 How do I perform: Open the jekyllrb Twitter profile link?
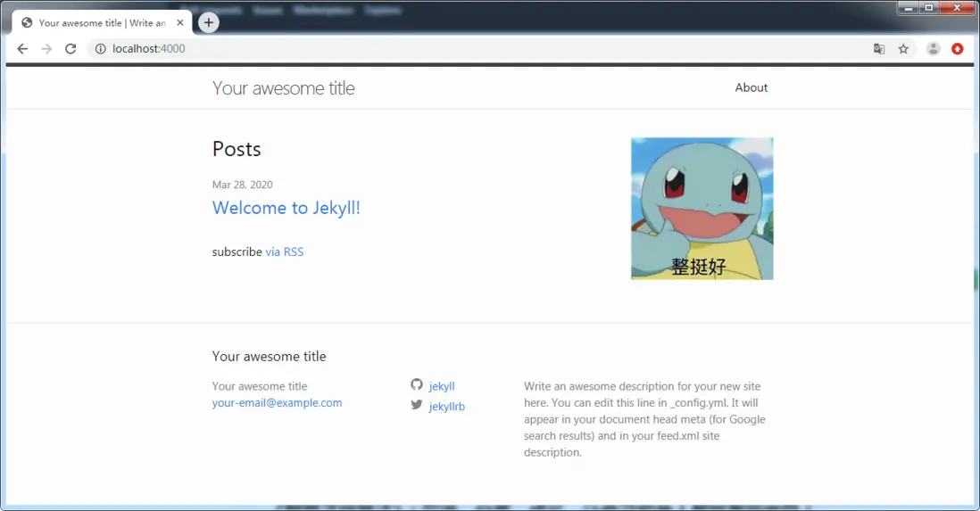click(x=447, y=406)
